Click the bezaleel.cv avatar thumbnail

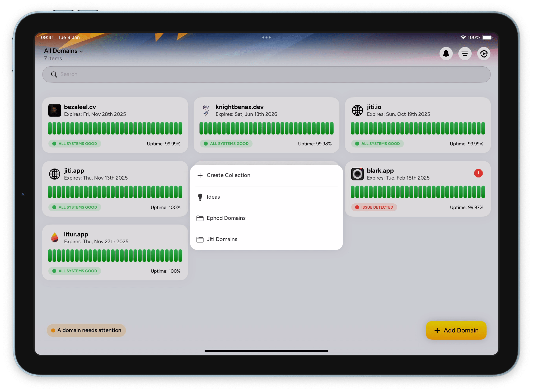[x=55, y=110]
